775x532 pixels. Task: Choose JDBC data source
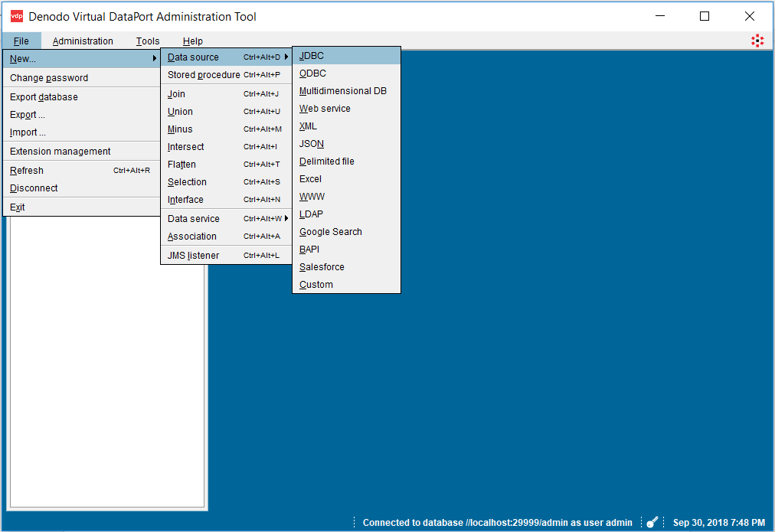coord(346,56)
